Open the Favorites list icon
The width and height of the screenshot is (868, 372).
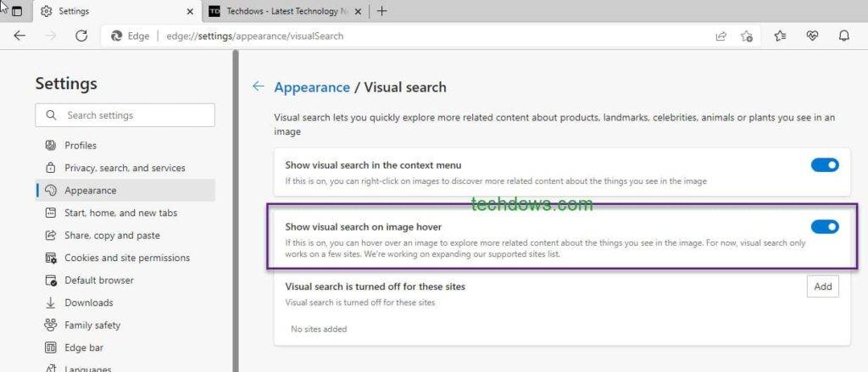pyautogui.click(x=780, y=36)
